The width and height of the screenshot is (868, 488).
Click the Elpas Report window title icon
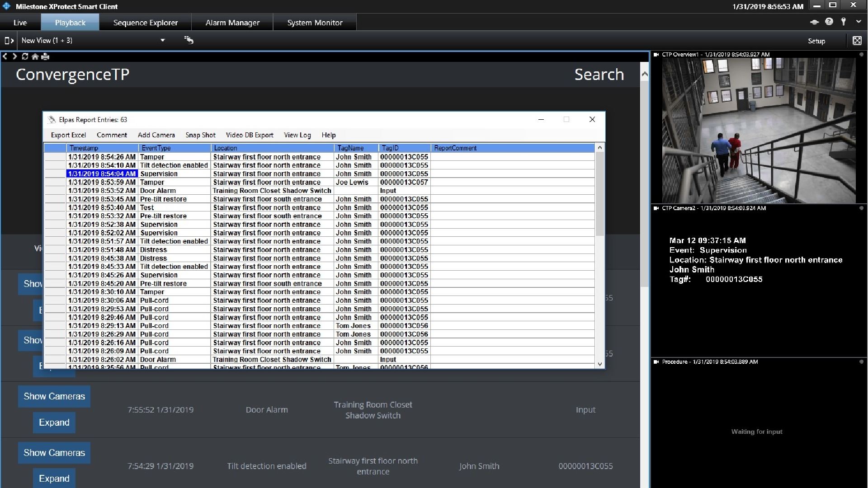click(x=52, y=120)
